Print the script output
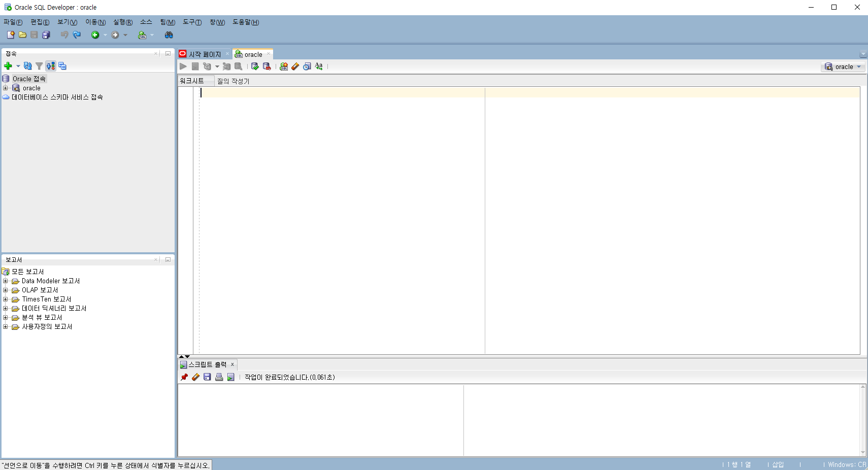 219,377
